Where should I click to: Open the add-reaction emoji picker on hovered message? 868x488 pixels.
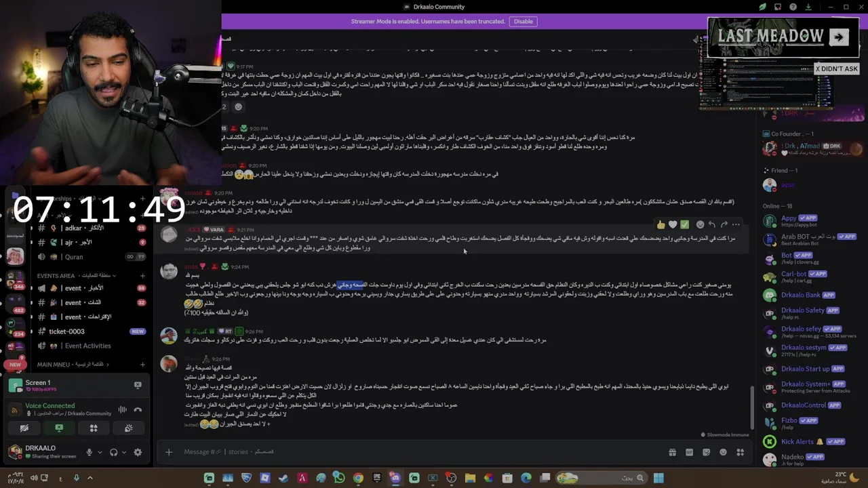[x=700, y=224]
